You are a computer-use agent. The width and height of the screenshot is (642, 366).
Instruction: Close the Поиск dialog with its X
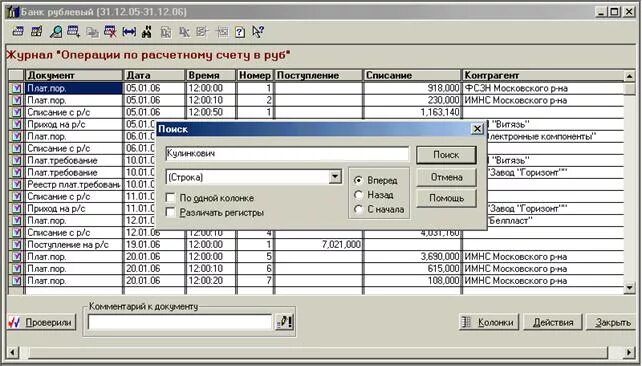(477, 129)
